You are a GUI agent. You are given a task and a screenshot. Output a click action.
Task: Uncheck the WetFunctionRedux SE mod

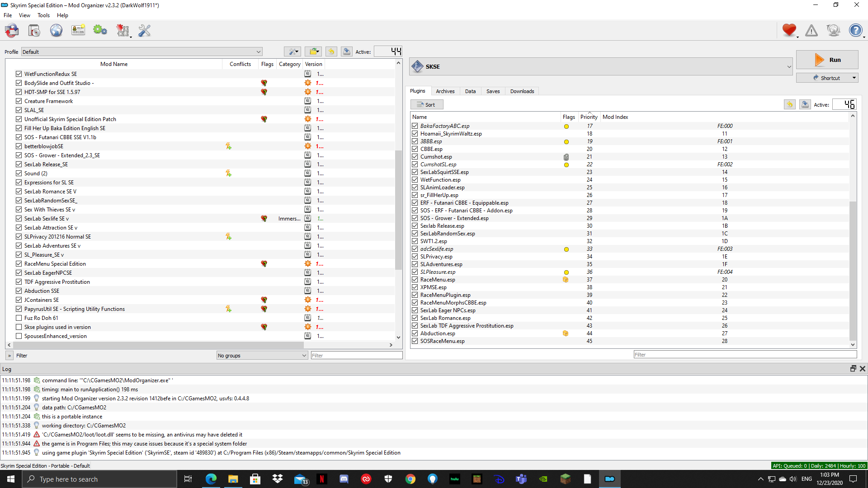(19, 74)
